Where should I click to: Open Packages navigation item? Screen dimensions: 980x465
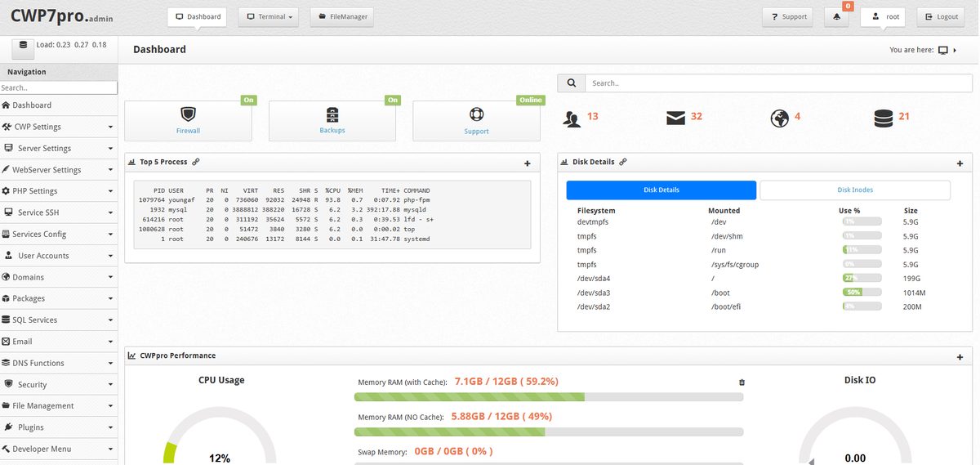coord(59,298)
